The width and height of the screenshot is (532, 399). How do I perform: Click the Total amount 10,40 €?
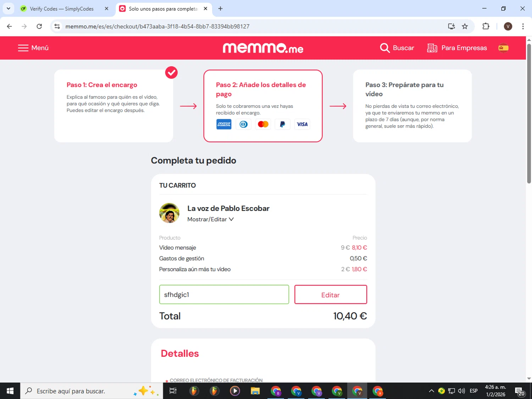(350, 316)
